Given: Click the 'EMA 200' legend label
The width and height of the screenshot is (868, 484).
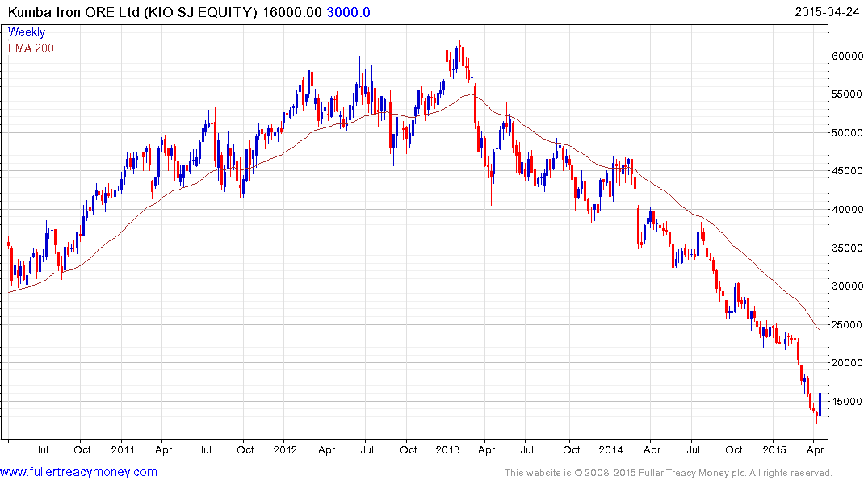Looking at the screenshot, I should point(31,48).
